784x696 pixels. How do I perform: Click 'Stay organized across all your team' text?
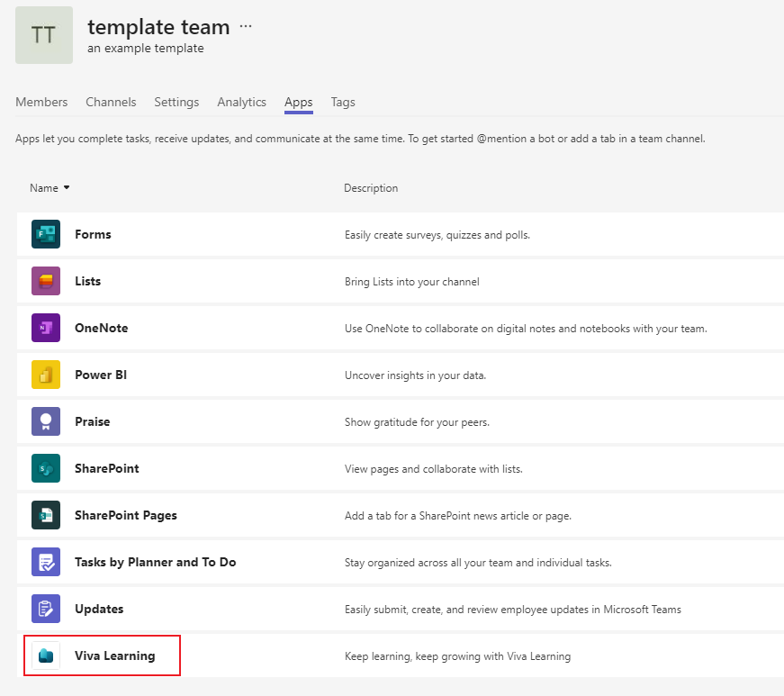point(478,563)
